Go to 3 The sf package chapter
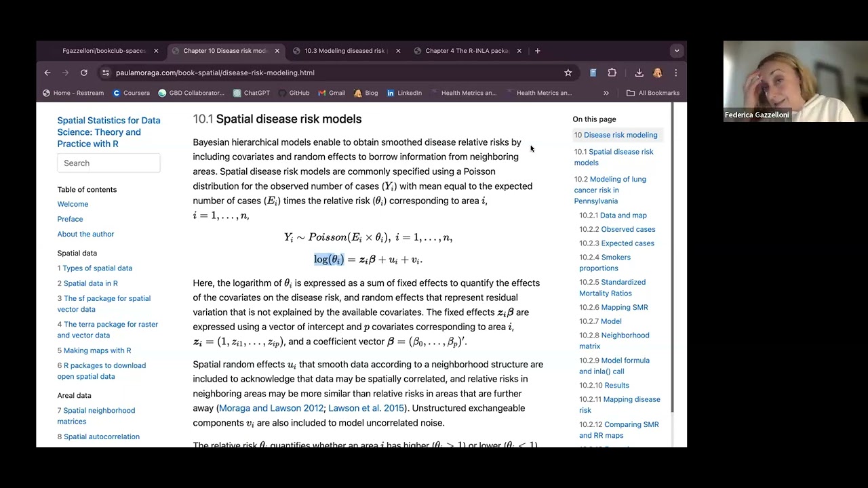 (x=104, y=304)
